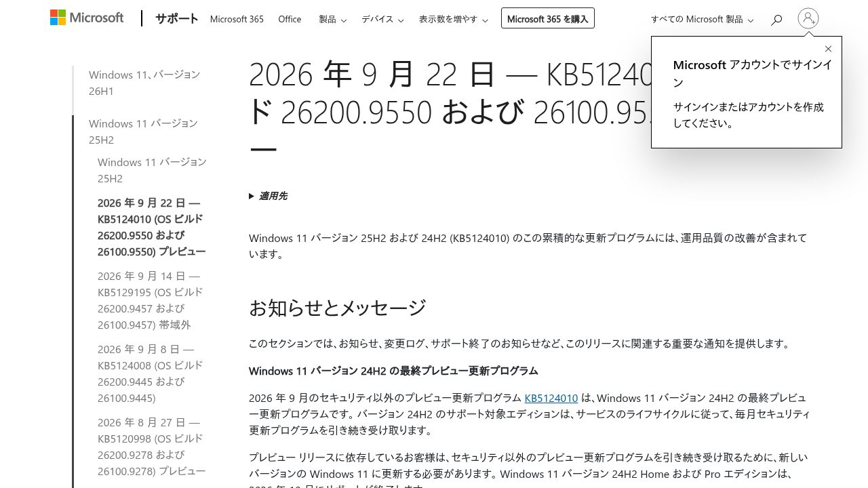The height and width of the screenshot is (488, 868).
Task: Open the 2026 年 9 月 14 日 KB5129195 sidebar entry
Action: coord(150,300)
